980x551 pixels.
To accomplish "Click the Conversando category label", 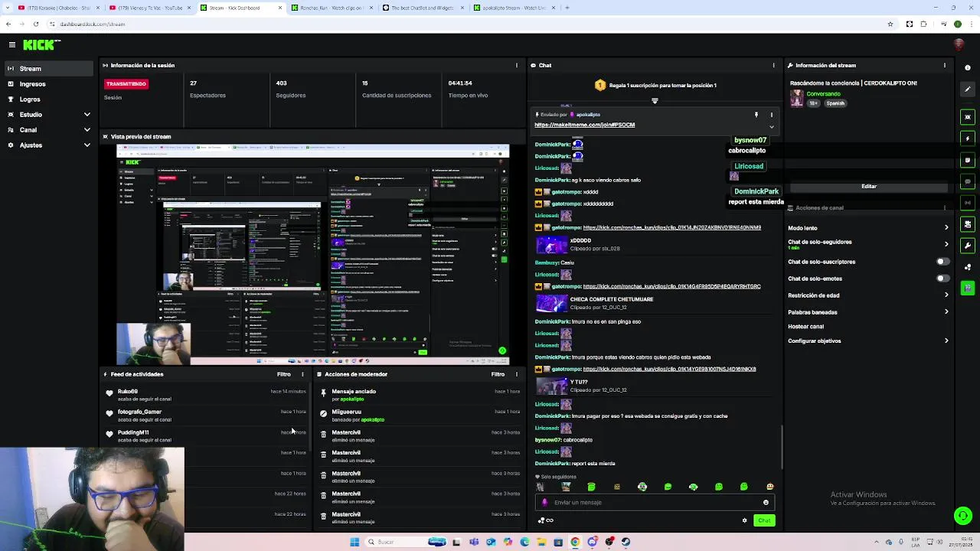I will click(x=823, y=94).
